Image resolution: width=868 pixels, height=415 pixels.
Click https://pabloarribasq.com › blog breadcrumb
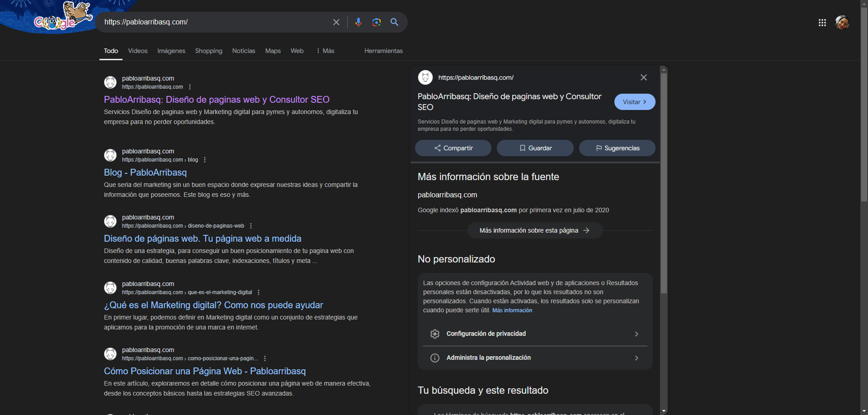[160, 160]
